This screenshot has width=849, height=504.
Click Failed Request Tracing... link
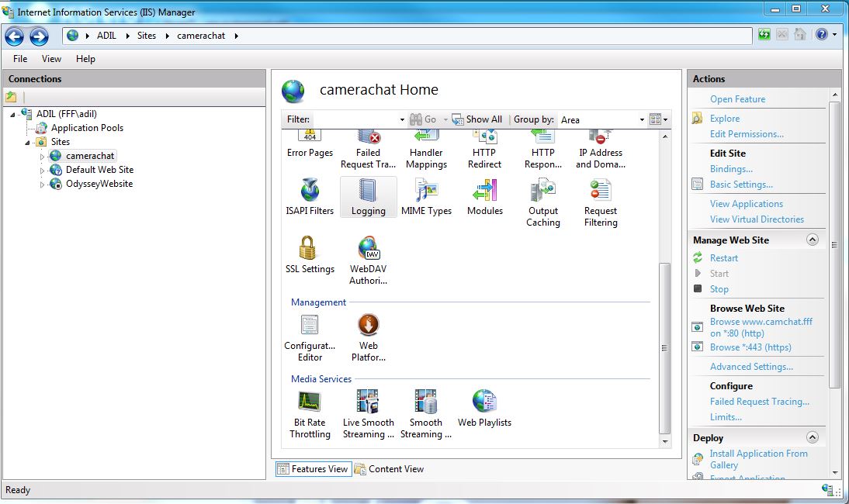point(760,401)
